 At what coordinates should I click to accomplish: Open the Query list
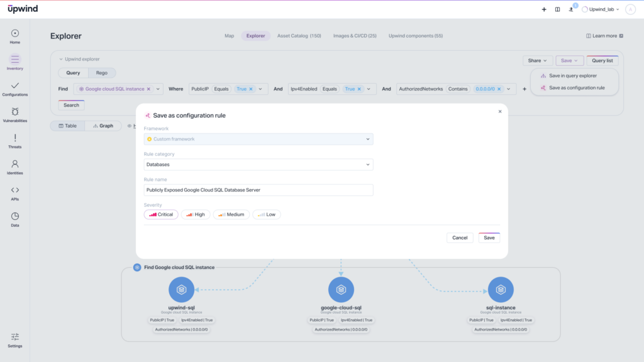coord(602,61)
